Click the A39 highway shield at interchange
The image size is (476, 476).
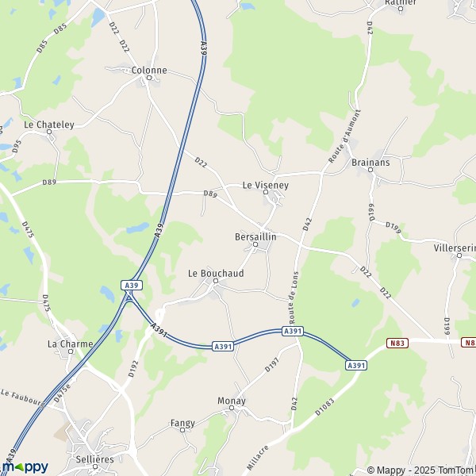tap(132, 286)
